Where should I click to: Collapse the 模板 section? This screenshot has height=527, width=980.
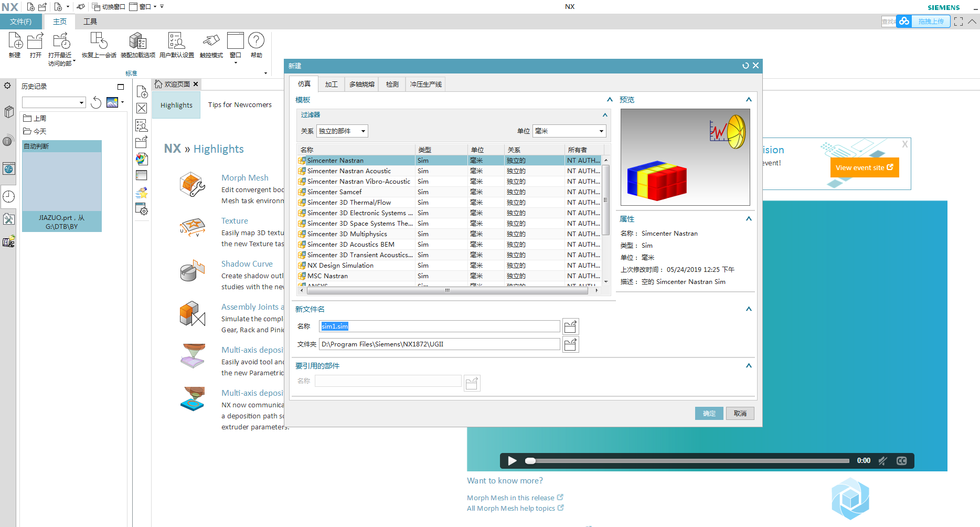[x=610, y=100]
